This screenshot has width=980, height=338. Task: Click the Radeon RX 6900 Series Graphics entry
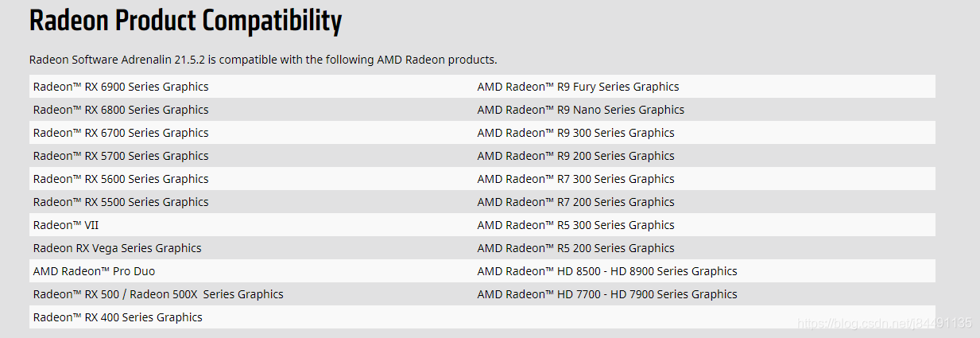121,87
